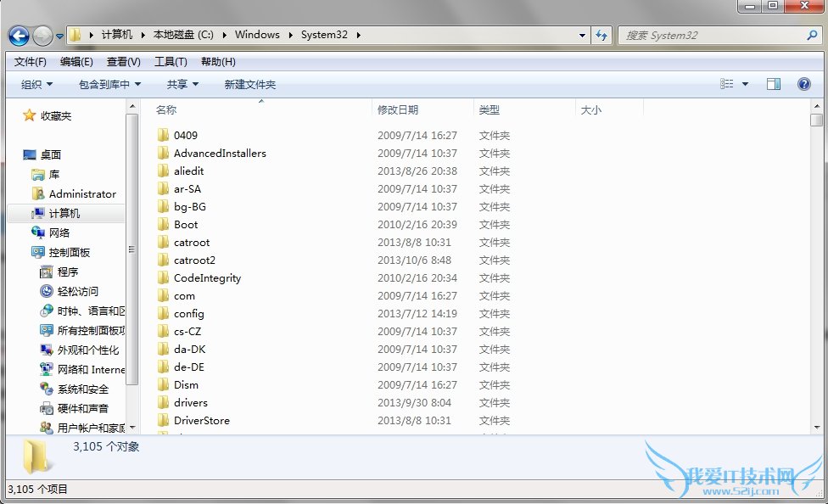Open the 查看(V) menu
This screenshot has width=828, height=504.
point(124,62)
